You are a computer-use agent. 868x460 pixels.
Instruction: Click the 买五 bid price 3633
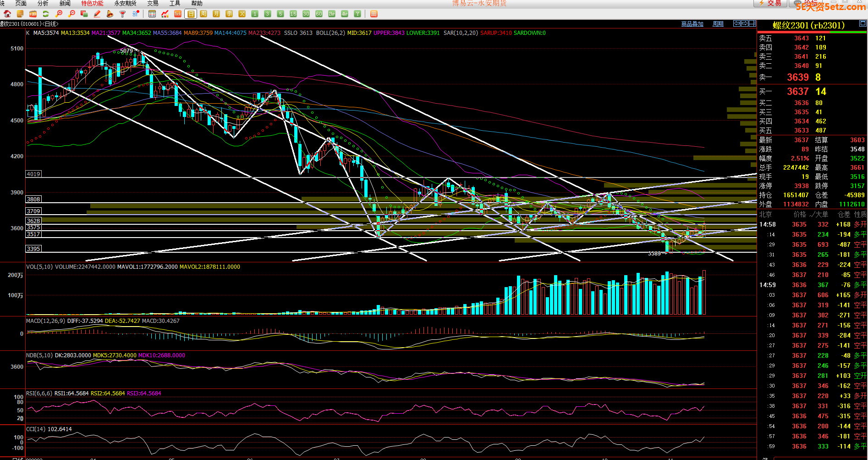[x=802, y=130]
